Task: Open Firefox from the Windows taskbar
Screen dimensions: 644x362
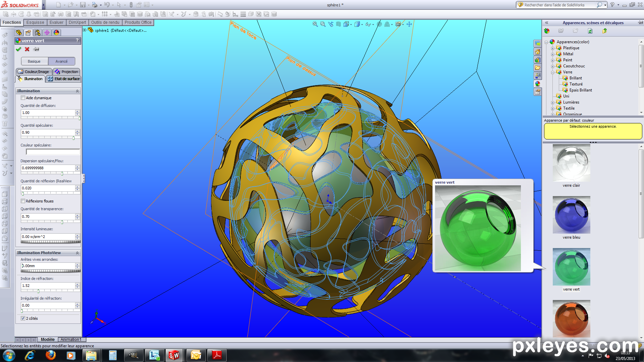Action: click(51, 355)
